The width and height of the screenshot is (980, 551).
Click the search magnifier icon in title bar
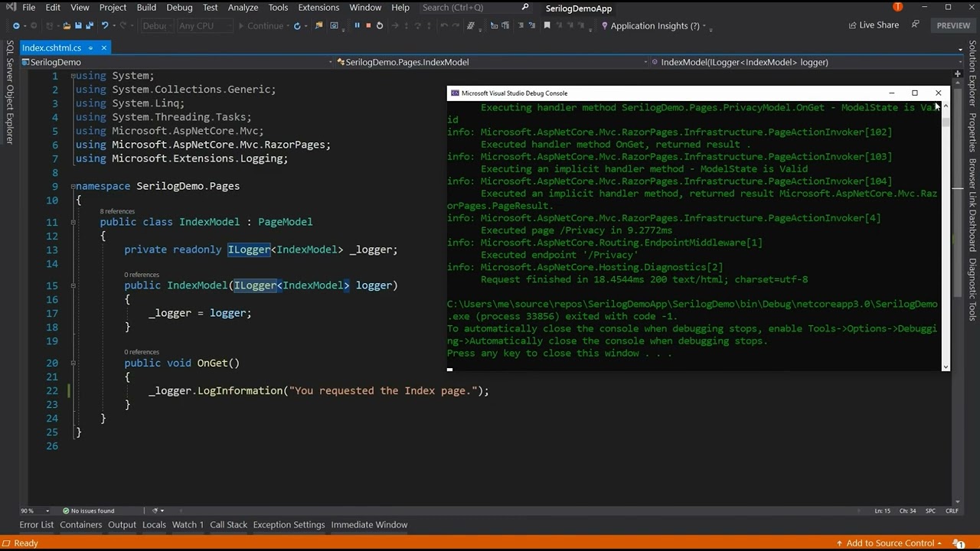click(x=525, y=8)
